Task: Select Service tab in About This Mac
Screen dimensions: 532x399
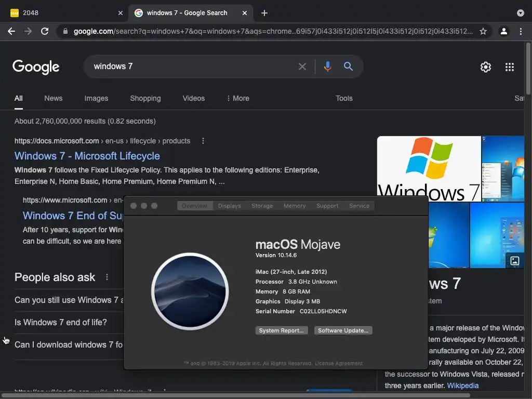Action: point(359,206)
